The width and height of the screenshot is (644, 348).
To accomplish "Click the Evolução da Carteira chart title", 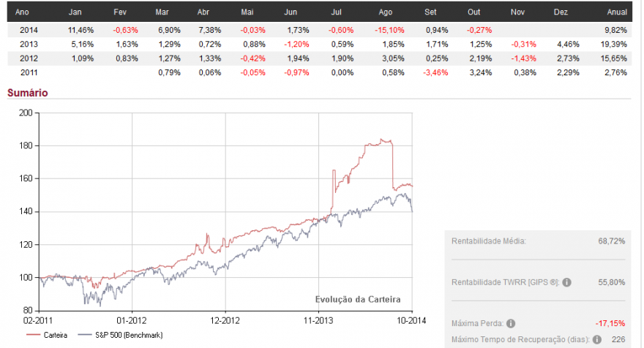I will point(358,299).
